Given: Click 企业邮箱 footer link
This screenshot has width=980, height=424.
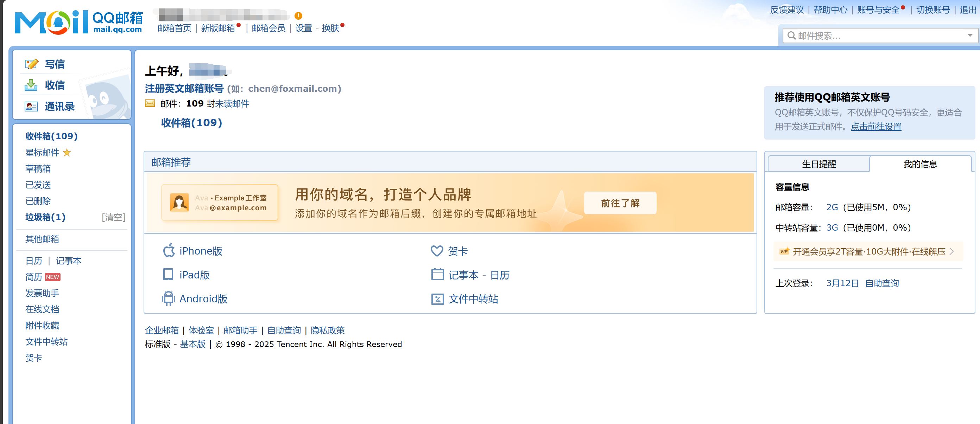Looking at the screenshot, I should point(162,330).
